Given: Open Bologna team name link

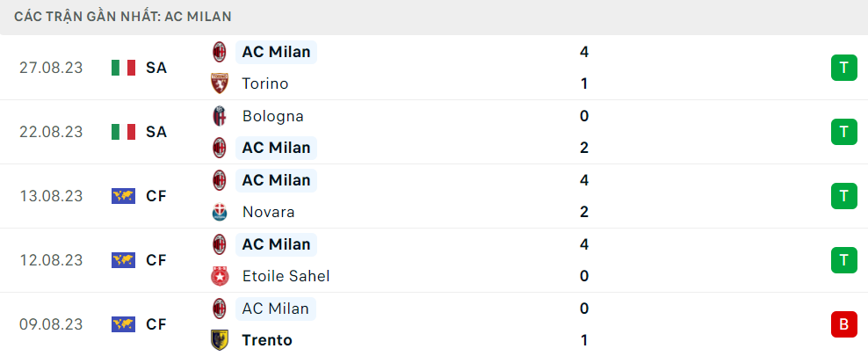Looking at the screenshot, I should [273, 116].
